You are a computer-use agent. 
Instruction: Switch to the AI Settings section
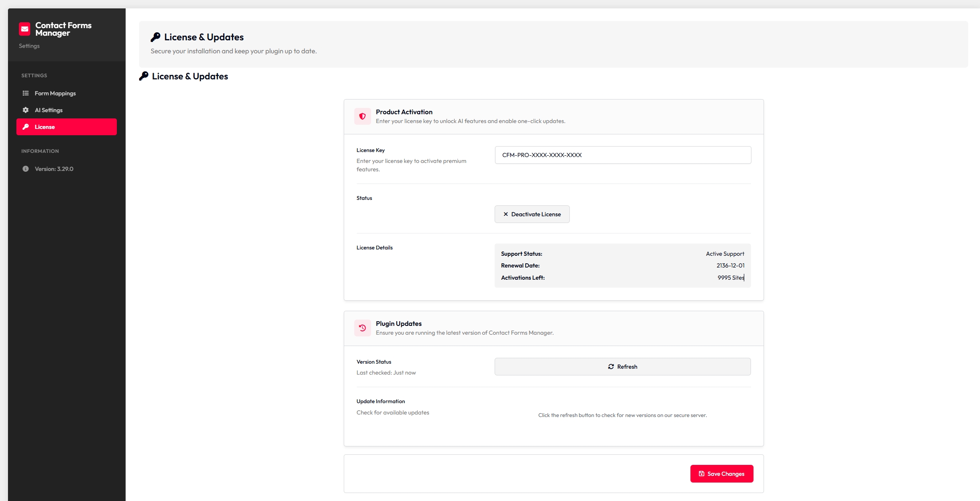[x=48, y=110]
